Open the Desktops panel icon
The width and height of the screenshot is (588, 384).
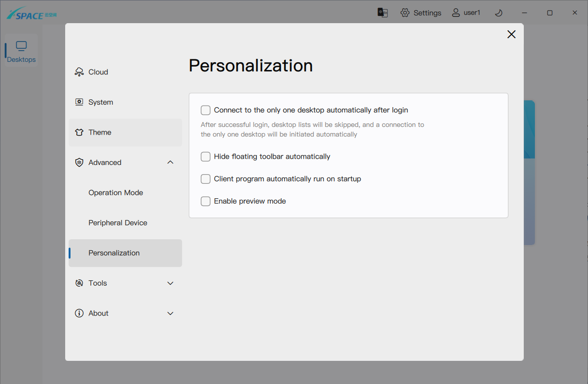(x=21, y=46)
